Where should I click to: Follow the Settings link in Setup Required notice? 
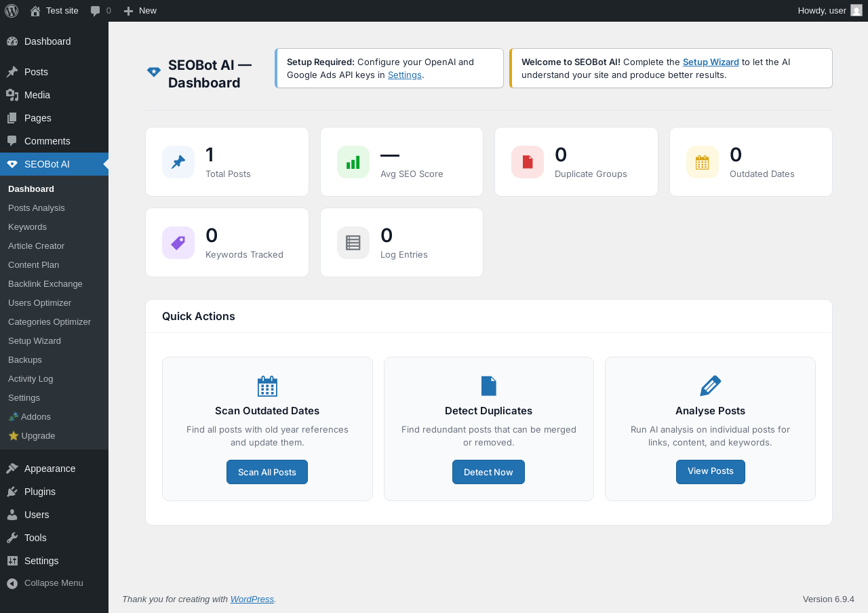[x=405, y=75]
